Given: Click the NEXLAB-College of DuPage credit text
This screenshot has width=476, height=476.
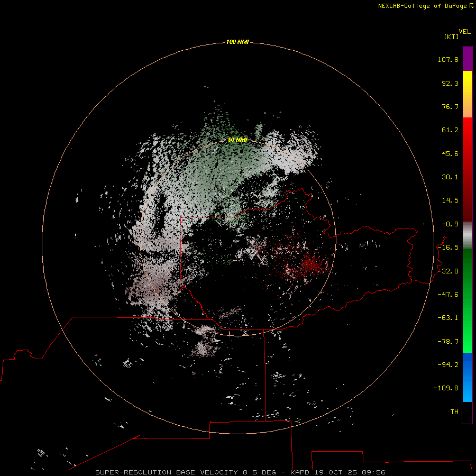Looking at the screenshot, I should 423,6.
